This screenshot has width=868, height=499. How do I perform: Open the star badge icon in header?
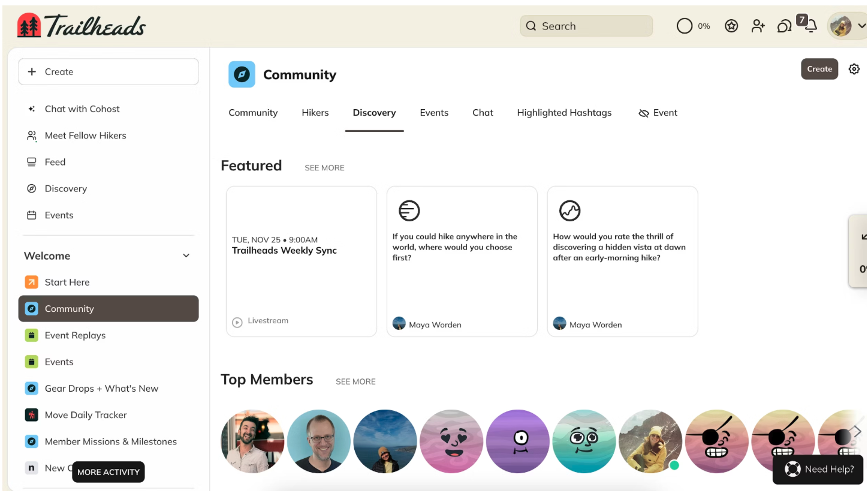pyautogui.click(x=731, y=26)
